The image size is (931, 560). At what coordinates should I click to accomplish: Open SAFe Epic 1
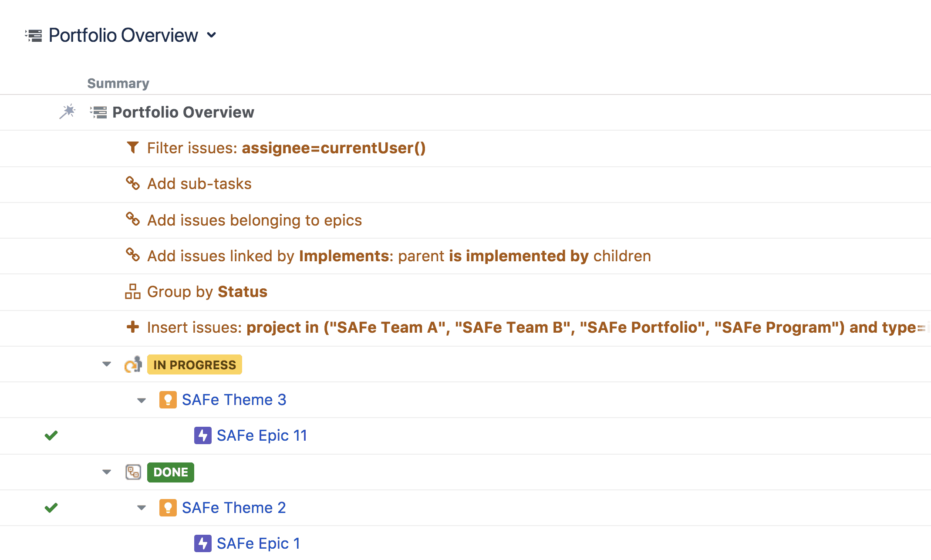click(x=258, y=543)
